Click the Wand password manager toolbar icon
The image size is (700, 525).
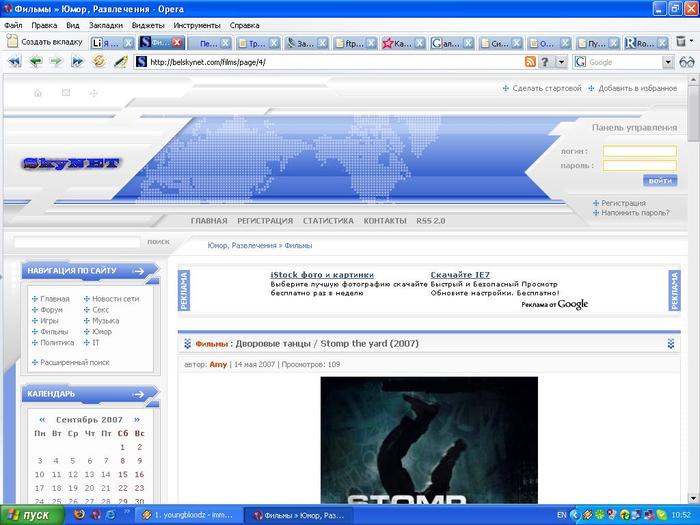coord(121,62)
